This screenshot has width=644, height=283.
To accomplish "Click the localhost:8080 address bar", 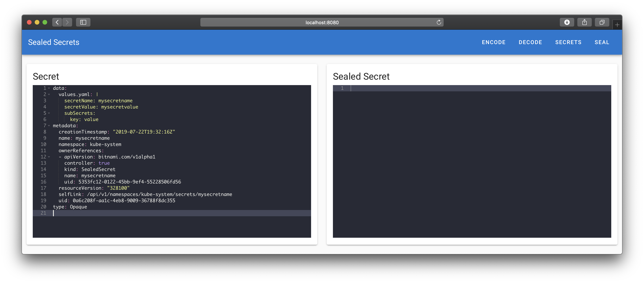I will click(x=322, y=22).
